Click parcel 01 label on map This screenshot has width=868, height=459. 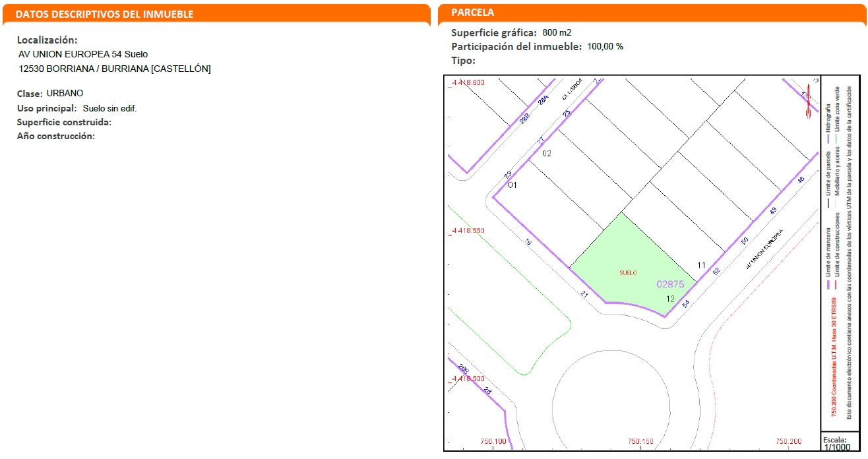512,185
